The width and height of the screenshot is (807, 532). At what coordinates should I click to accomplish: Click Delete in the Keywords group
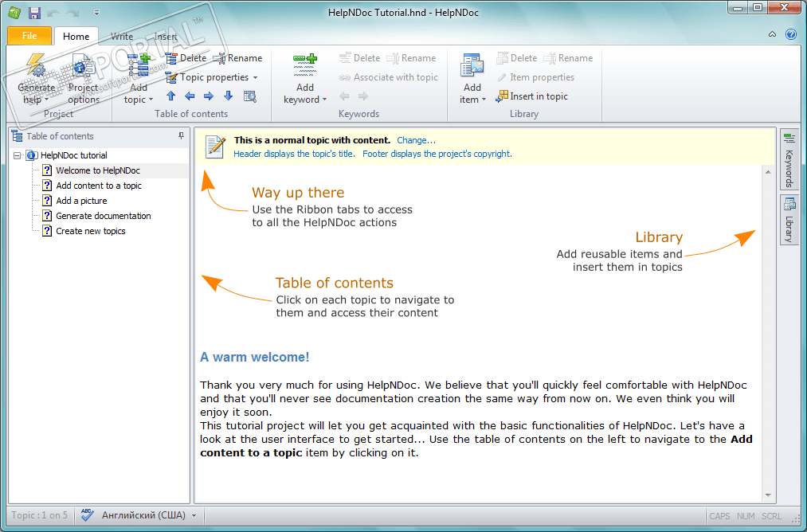click(360, 58)
